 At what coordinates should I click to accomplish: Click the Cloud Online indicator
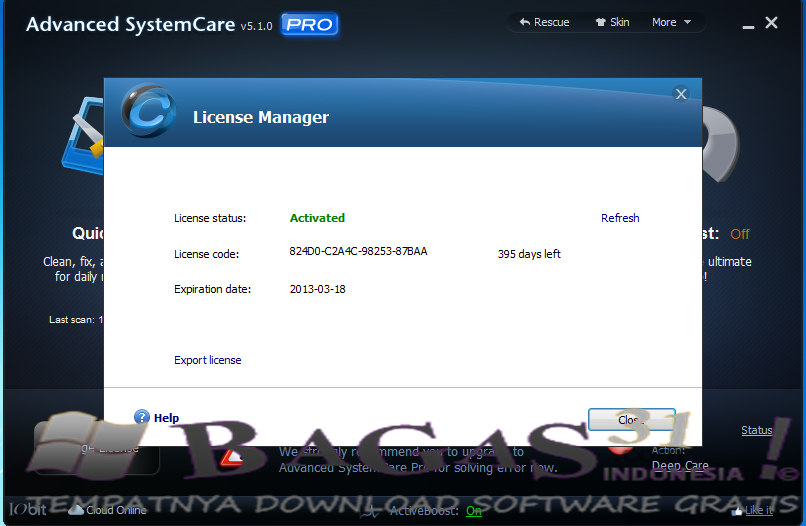tap(108, 510)
